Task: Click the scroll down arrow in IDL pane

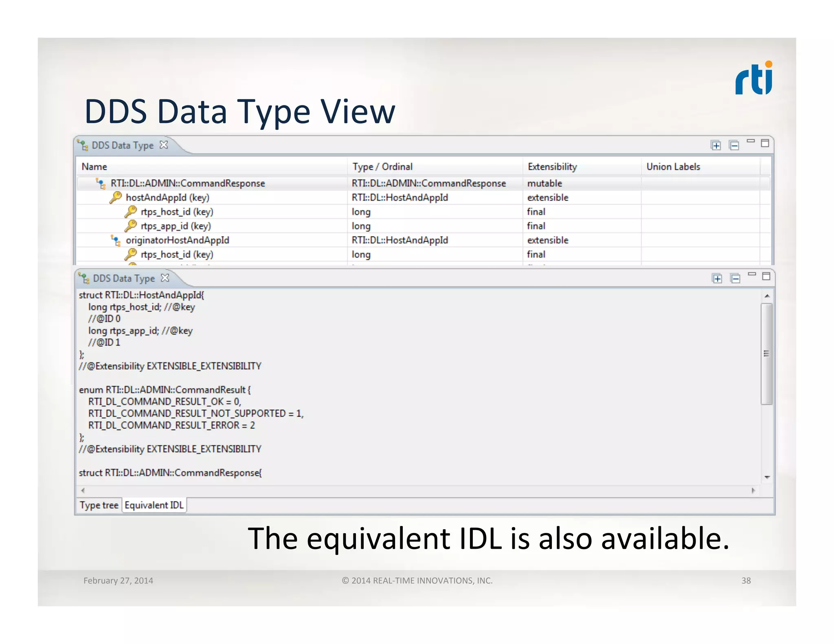Action: (767, 477)
